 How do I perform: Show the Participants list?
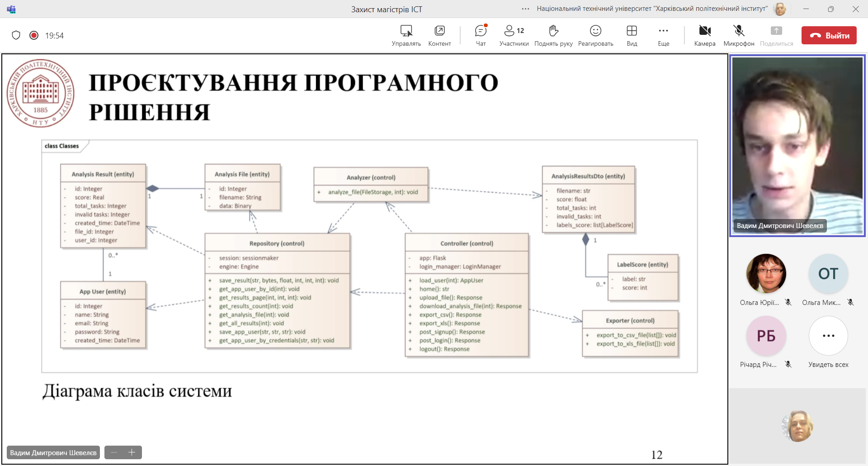tap(514, 35)
